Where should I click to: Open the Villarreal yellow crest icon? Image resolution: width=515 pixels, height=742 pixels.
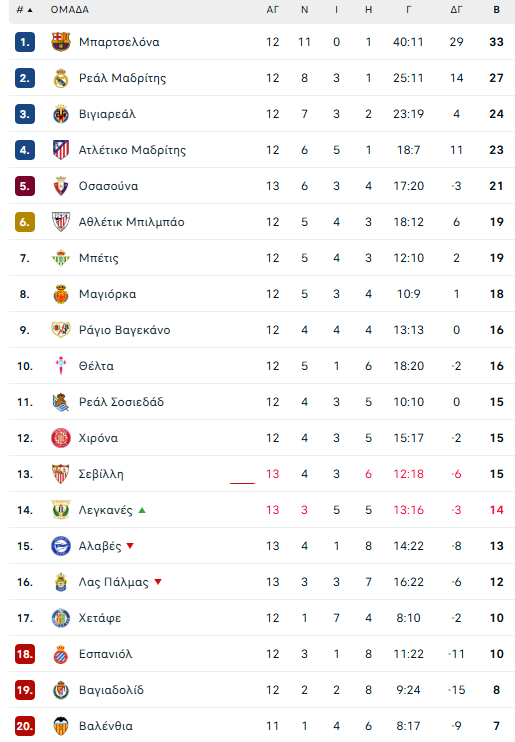pyautogui.click(x=61, y=114)
